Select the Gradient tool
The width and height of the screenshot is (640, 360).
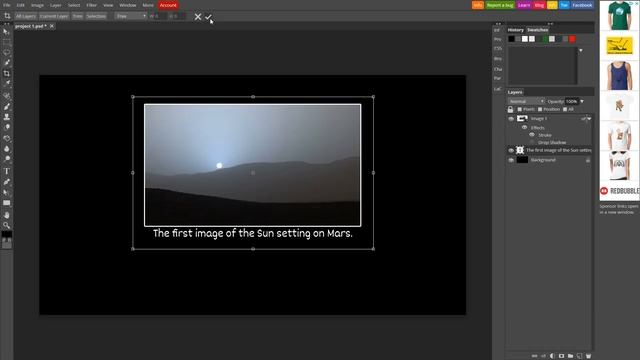click(7, 138)
